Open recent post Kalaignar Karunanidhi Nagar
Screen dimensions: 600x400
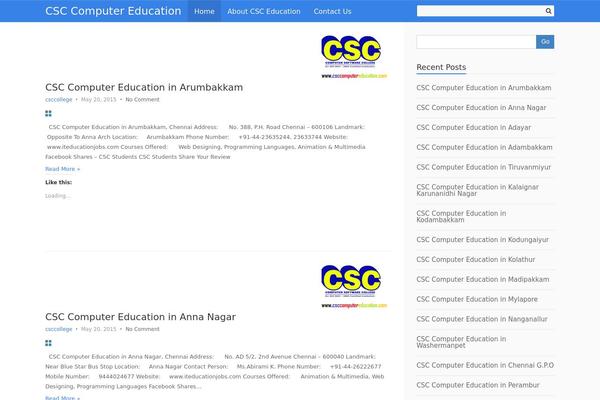(477, 190)
